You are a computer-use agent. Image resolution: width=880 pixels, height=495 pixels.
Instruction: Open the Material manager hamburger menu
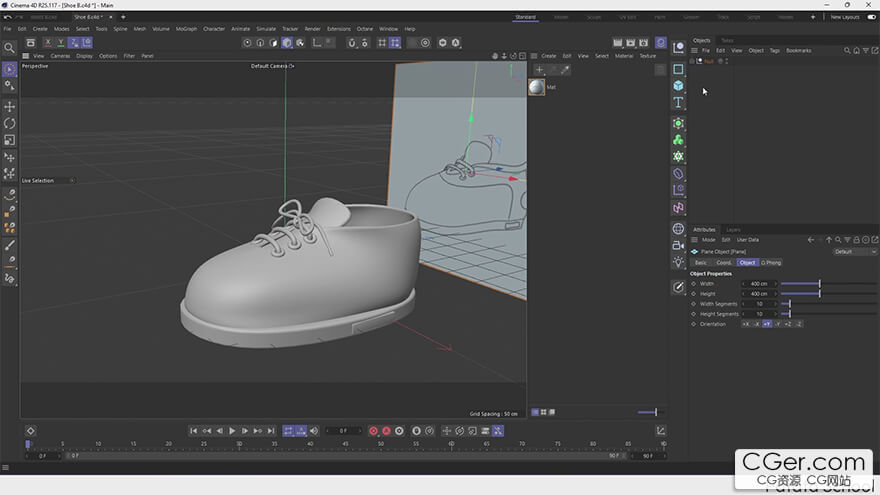pos(534,56)
